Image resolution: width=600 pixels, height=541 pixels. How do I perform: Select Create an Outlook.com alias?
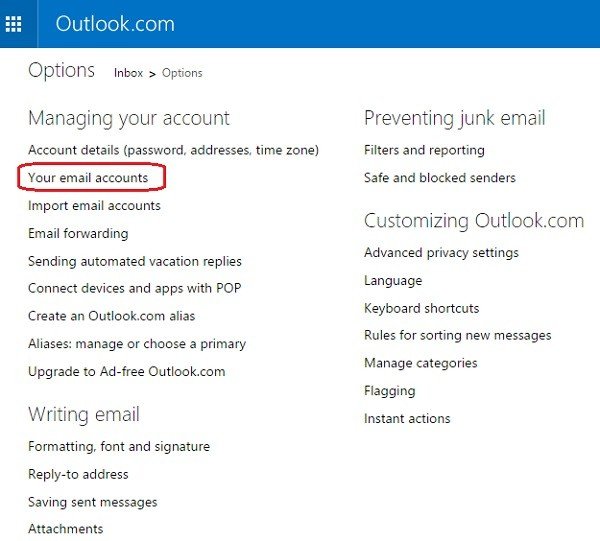coord(112,316)
